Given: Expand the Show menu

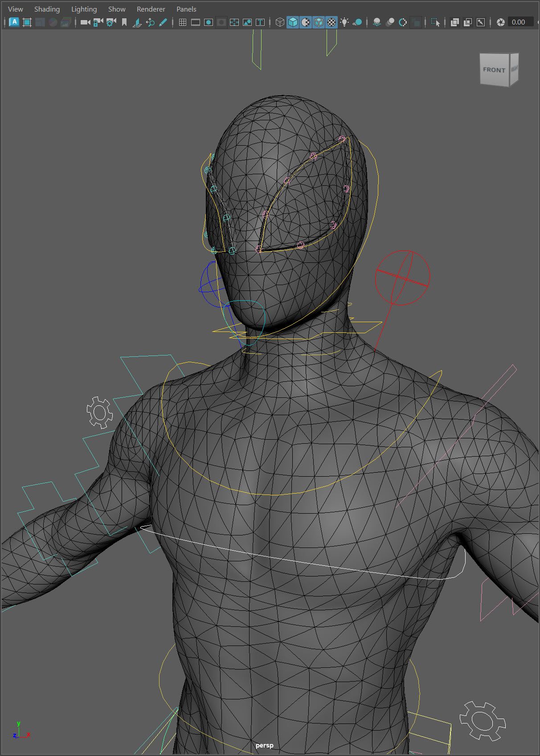Looking at the screenshot, I should coord(117,9).
